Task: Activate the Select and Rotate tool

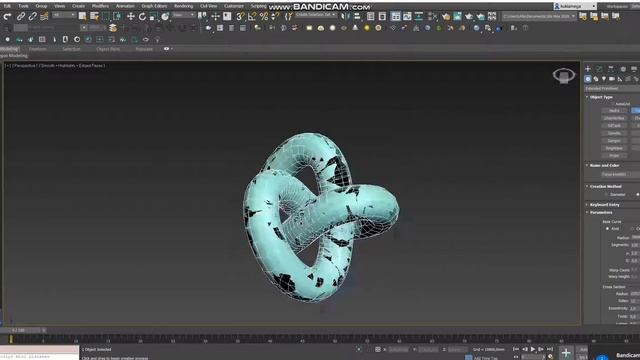Action: point(142,16)
